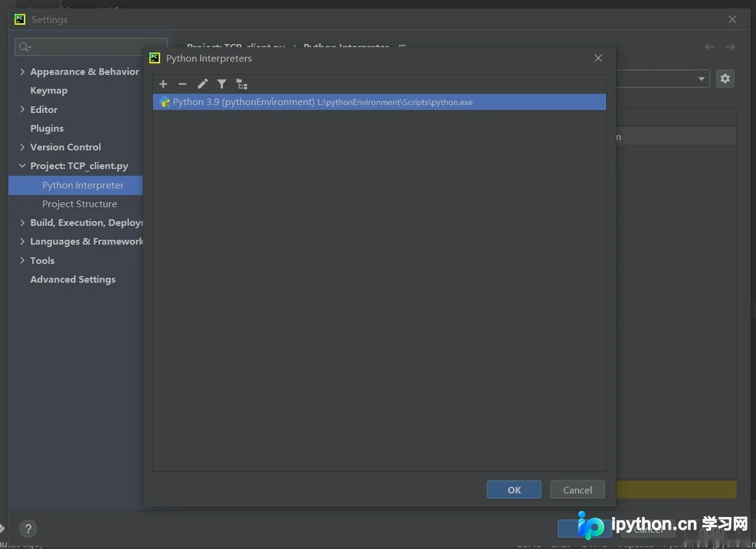
Task: Open the interpreter gear settings icon
Action: coord(725,79)
